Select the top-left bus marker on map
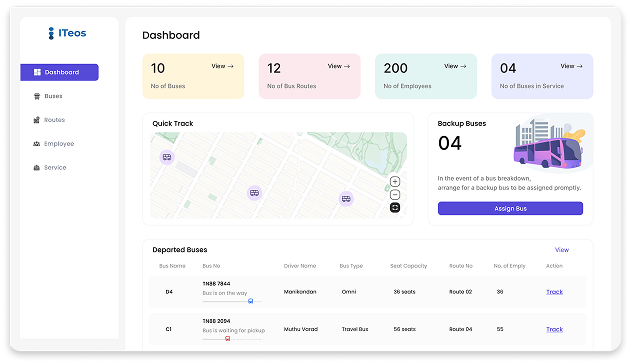This screenshot has height=363, width=630. click(x=167, y=157)
